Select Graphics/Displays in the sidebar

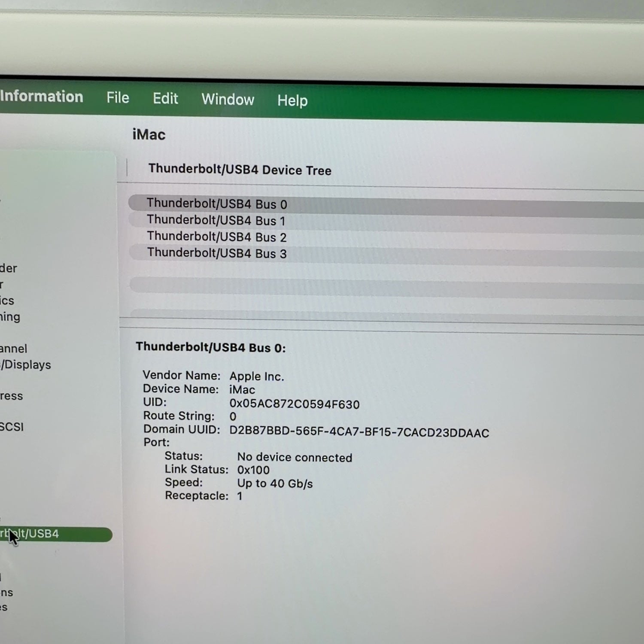point(26,365)
